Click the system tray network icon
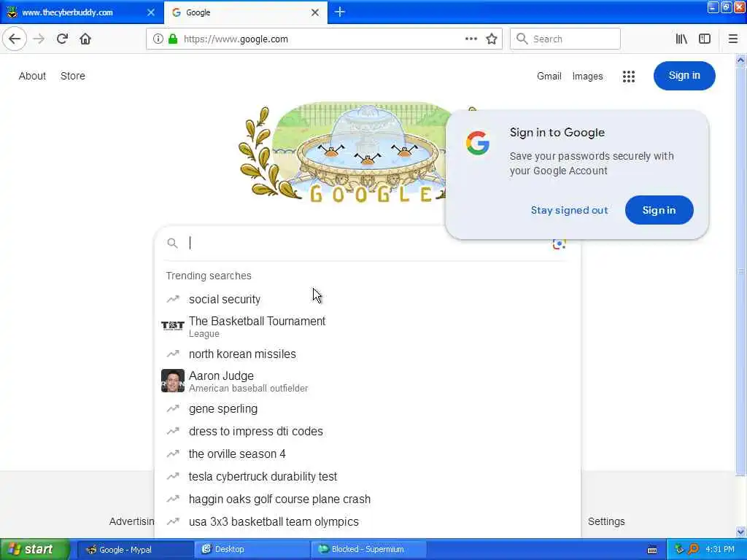This screenshot has height=560, width=747. click(678, 549)
